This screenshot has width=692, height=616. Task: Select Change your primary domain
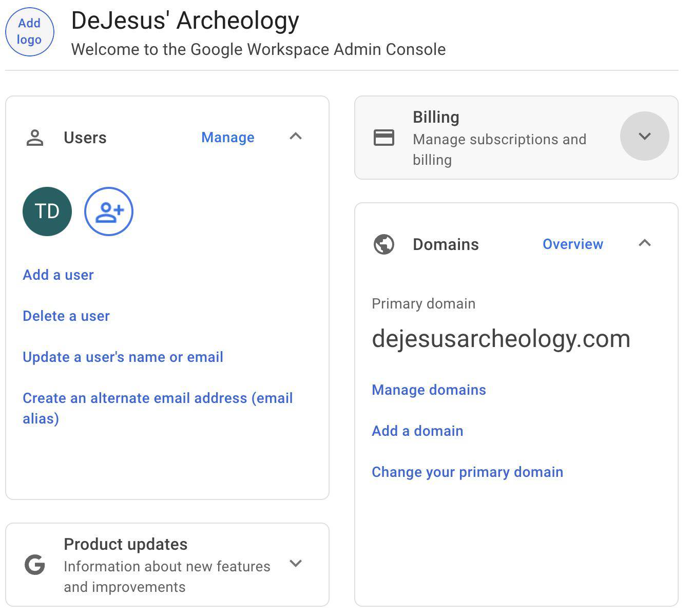(x=467, y=472)
